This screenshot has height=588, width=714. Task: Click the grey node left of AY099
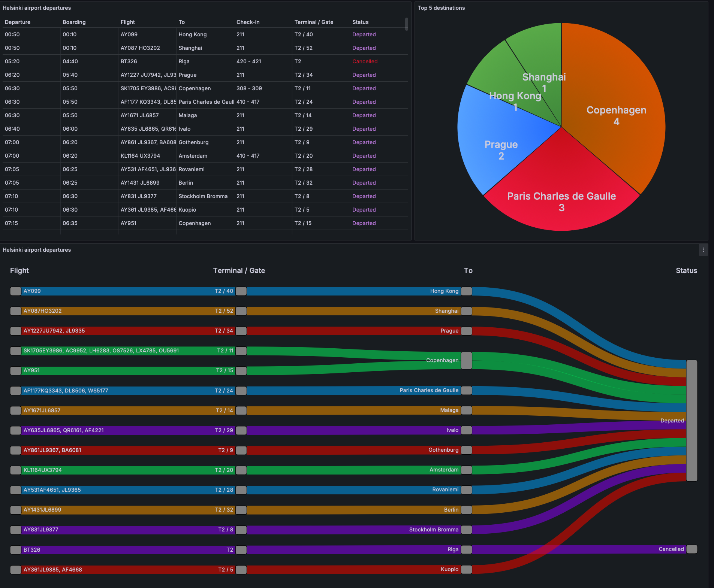tap(16, 291)
